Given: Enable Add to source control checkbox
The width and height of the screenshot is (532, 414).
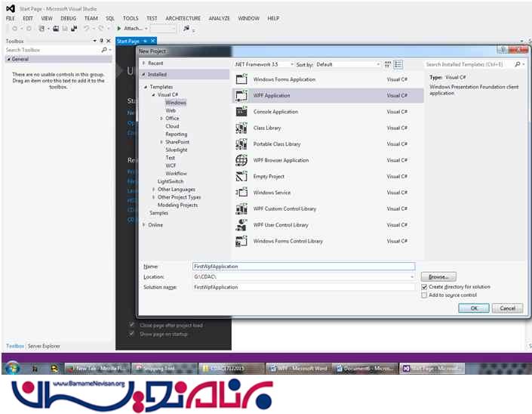Looking at the screenshot, I should point(424,295).
